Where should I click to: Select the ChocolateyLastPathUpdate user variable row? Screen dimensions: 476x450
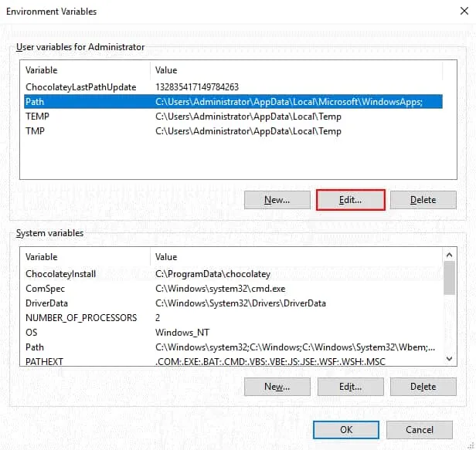[81, 87]
